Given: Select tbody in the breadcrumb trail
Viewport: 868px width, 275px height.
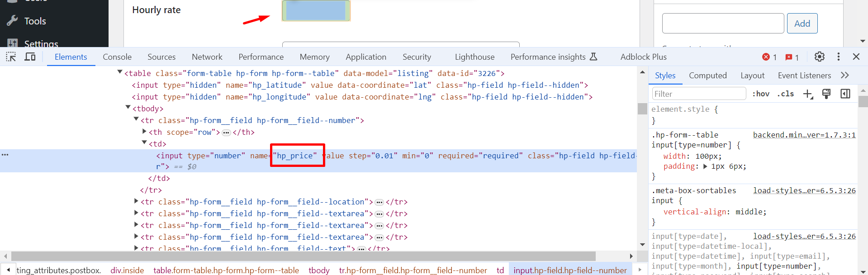Looking at the screenshot, I should pos(319,270).
